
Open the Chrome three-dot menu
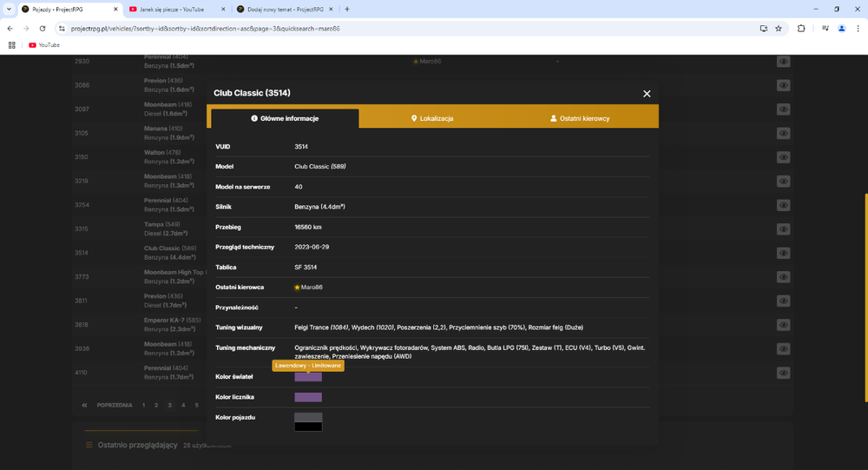(858, 29)
